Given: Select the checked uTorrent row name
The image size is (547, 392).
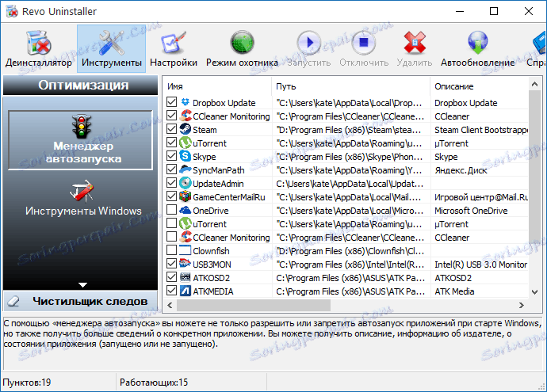Looking at the screenshot, I should (209, 143).
